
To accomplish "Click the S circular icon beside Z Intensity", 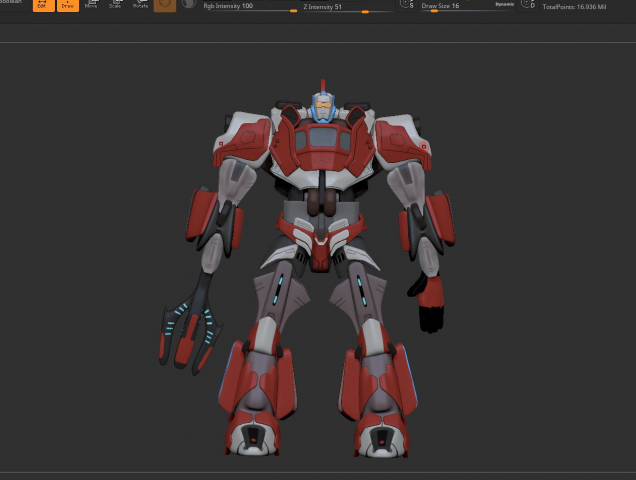I will 406,4.
